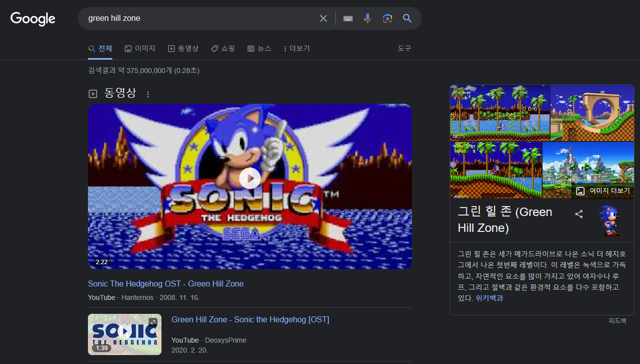
Task: Open the 도구 search tools
Action: point(404,48)
